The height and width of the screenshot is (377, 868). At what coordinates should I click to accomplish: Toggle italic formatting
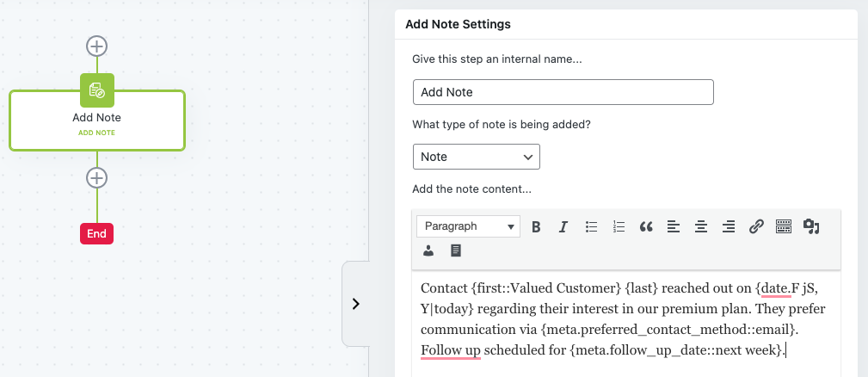(x=563, y=226)
